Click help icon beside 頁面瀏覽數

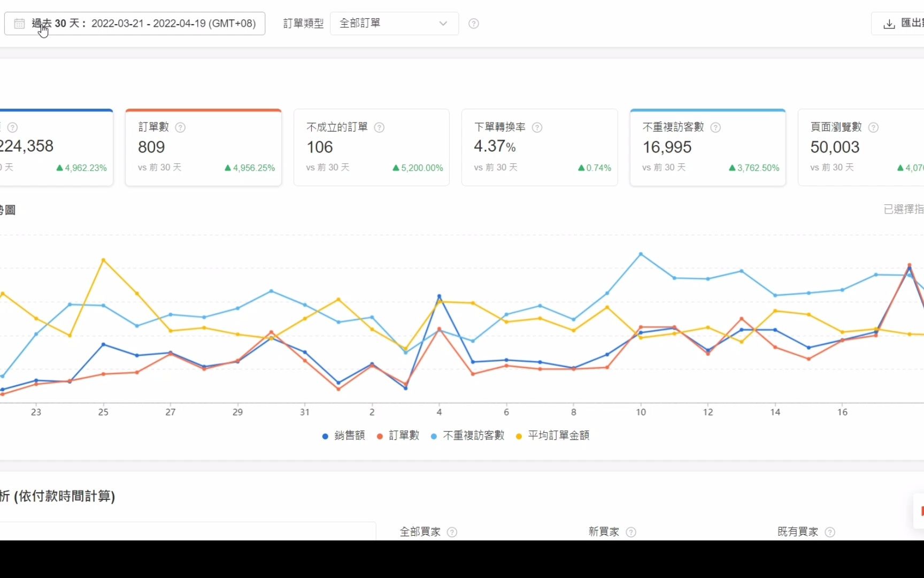tap(874, 127)
